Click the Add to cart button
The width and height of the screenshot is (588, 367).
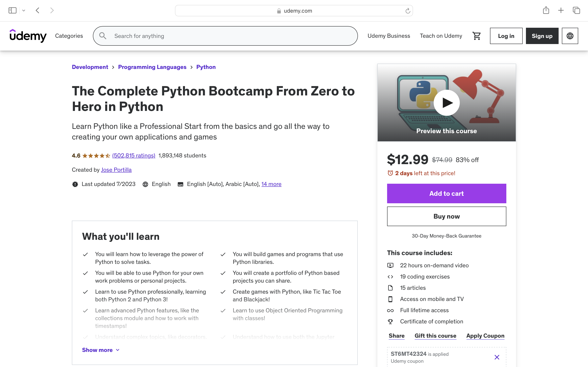click(x=446, y=193)
